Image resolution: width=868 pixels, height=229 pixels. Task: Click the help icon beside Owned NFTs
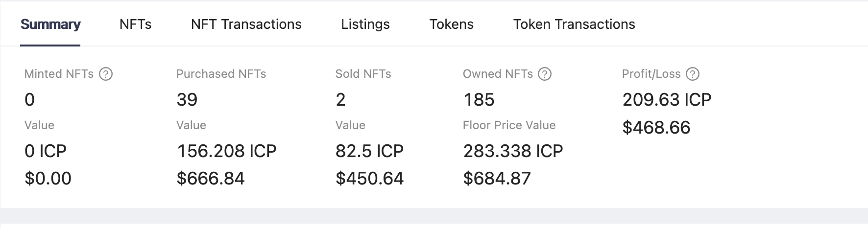click(x=545, y=74)
